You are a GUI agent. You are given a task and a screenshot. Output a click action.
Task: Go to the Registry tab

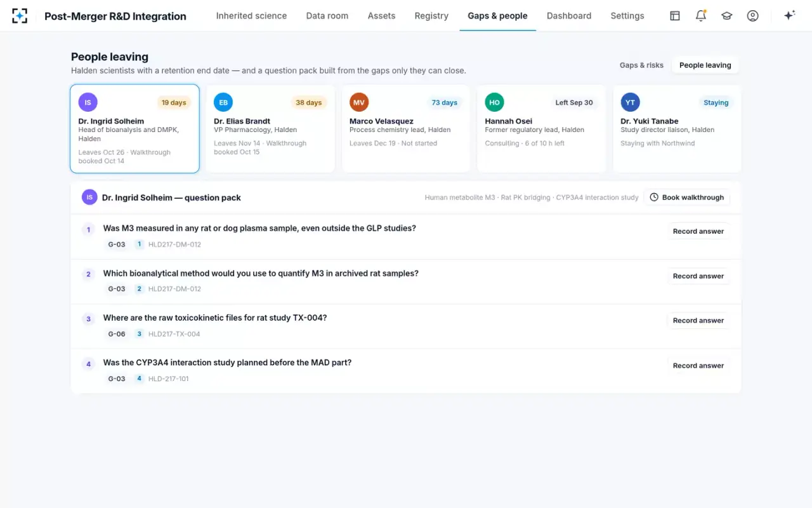point(431,16)
